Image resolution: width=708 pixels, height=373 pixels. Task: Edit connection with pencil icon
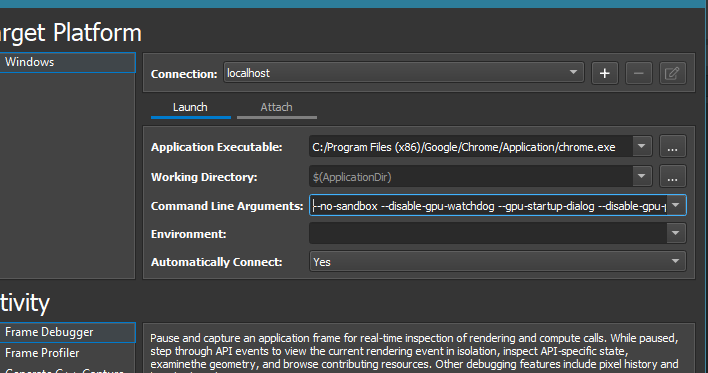click(672, 73)
